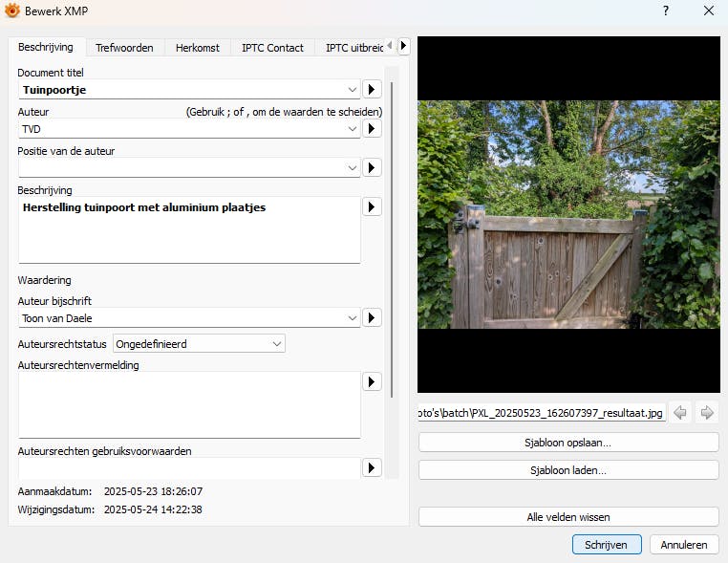Open the IPTC Contact tab
728x563 pixels.
tap(272, 48)
